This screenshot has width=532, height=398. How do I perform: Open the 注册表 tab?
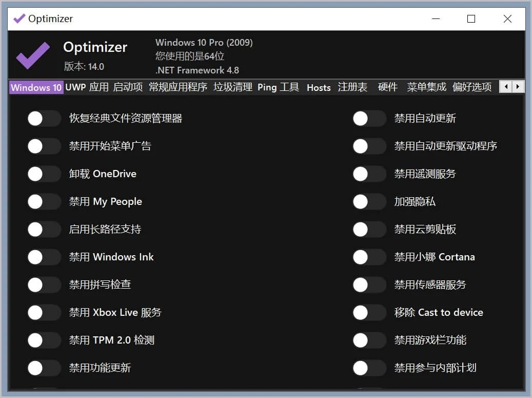(352, 87)
